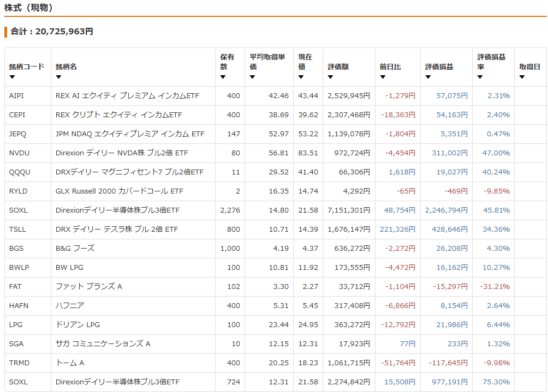548x392 pixels.
Task: Click name ファット ブランズ A
Action: (x=89, y=287)
